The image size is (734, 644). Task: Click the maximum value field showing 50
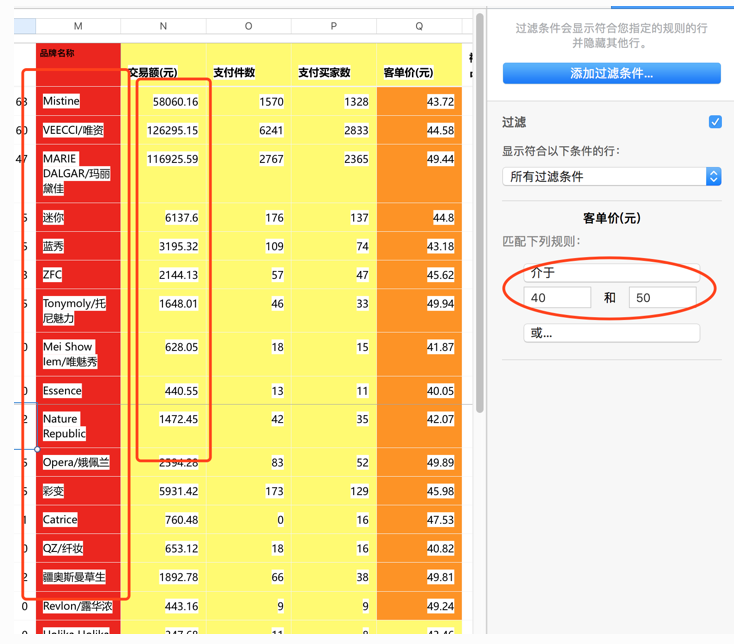pyautogui.click(x=662, y=298)
